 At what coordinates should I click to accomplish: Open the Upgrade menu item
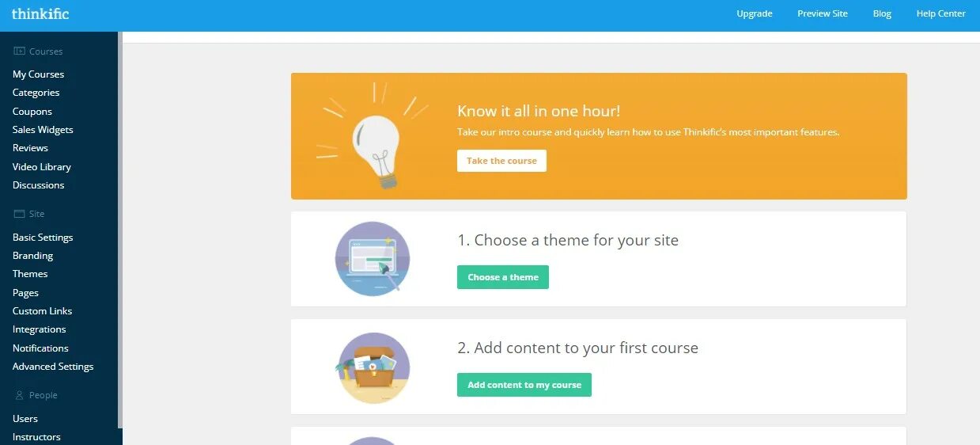(x=755, y=13)
